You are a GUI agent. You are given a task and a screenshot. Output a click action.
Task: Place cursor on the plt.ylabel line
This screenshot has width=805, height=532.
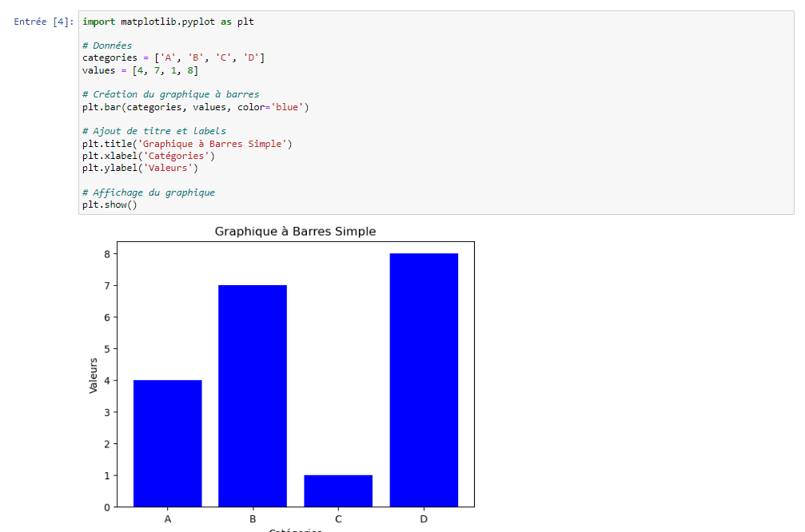[x=140, y=168]
